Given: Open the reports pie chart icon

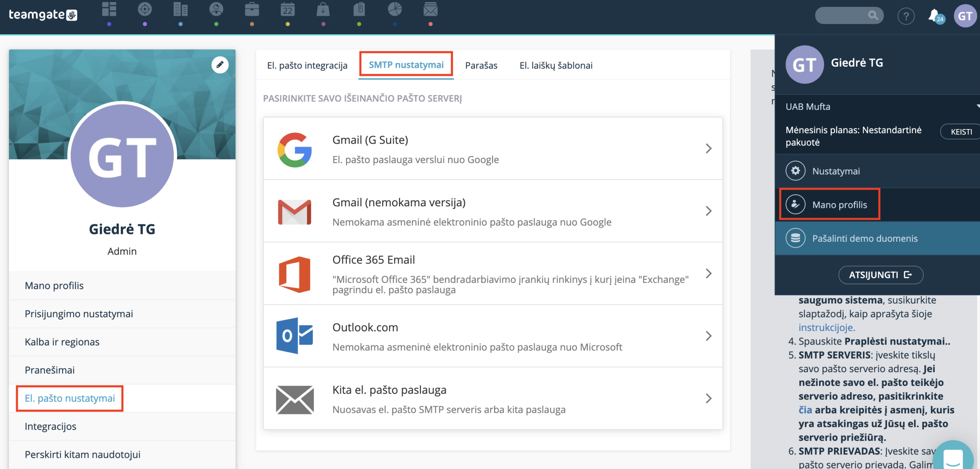Looking at the screenshot, I should [395, 10].
